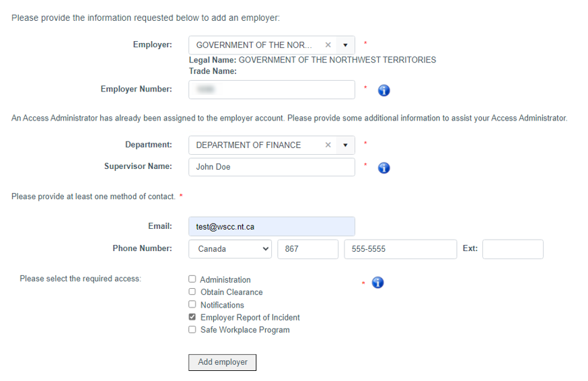Expand the Employer dropdown arrow

pyautogui.click(x=345, y=45)
